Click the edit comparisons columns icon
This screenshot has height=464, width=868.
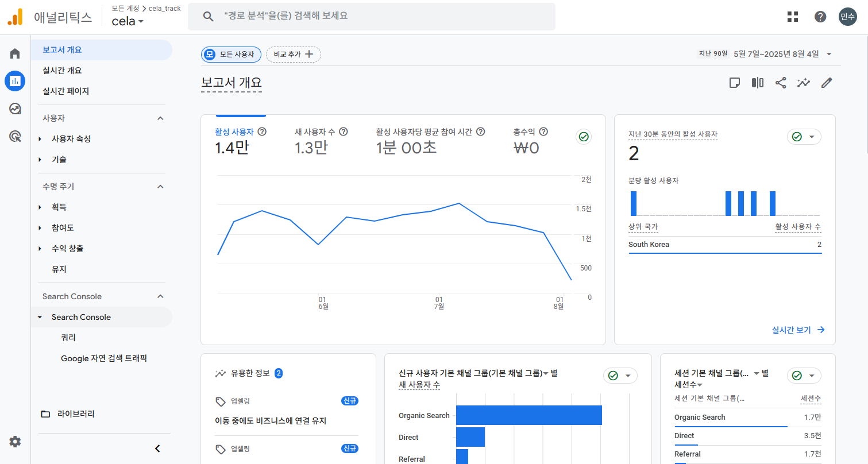758,83
